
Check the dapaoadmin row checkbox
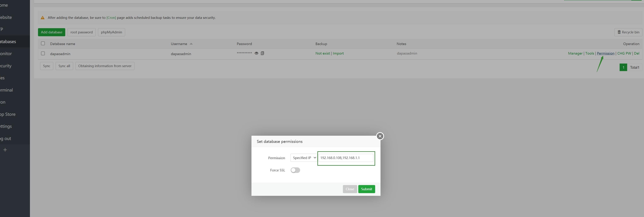[x=43, y=53]
